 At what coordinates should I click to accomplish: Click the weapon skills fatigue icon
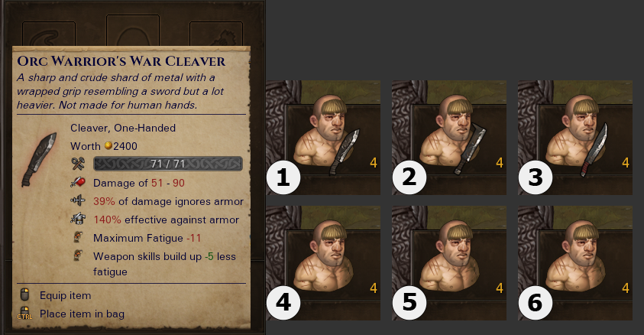77,255
